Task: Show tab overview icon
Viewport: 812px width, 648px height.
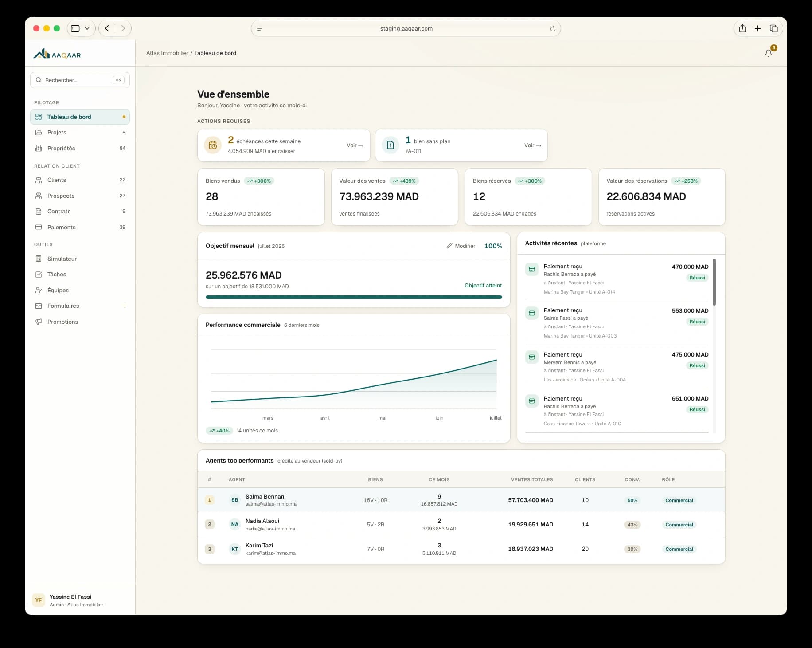Action: pyautogui.click(x=773, y=28)
